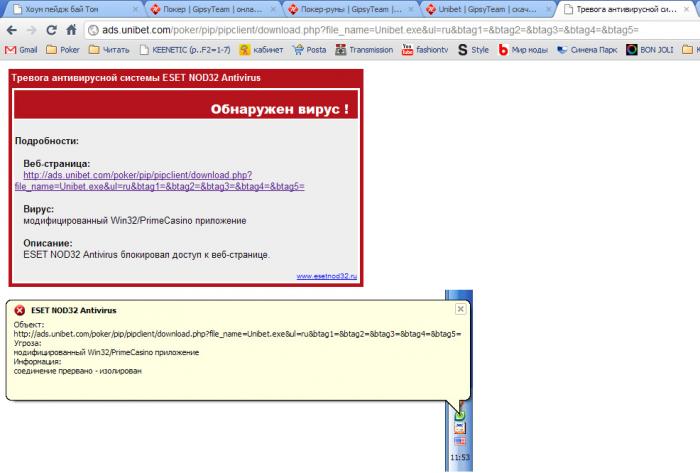Open the Style bookmark
Image resolution: width=700 pixels, height=473 pixels.
[x=473, y=50]
